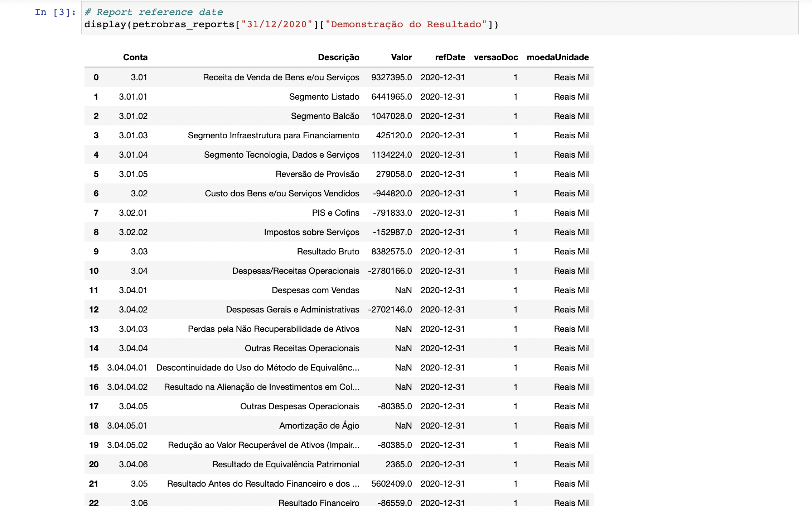Click the versaoDoc column header
Image resolution: width=812 pixels, height=506 pixels.
pyautogui.click(x=496, y=57)
